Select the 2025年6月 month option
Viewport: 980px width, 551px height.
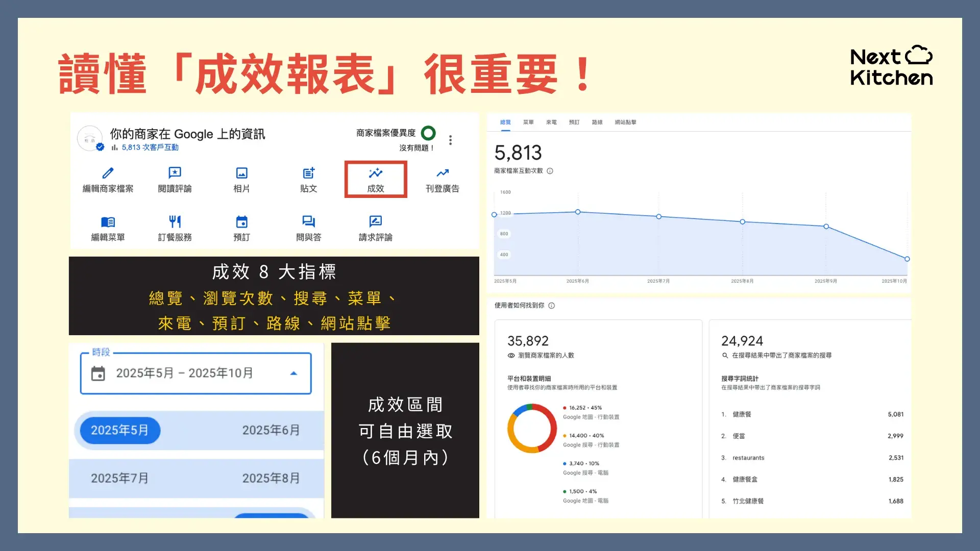point(271,430)
